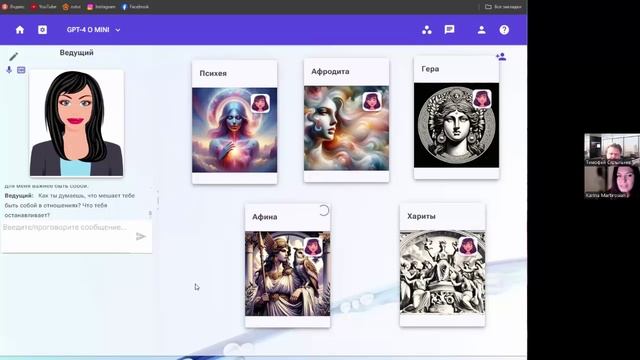
Task: Click the Гера card title
Action: 430,69
